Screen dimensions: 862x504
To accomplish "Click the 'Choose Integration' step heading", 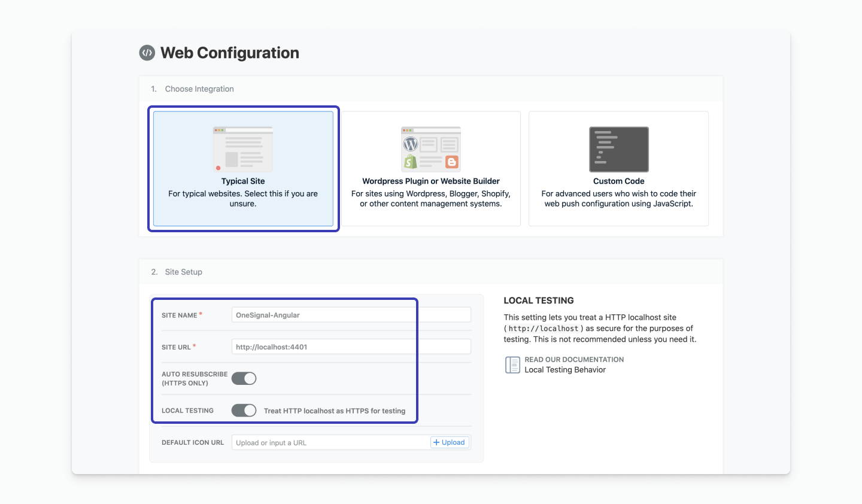I will 199,89.
